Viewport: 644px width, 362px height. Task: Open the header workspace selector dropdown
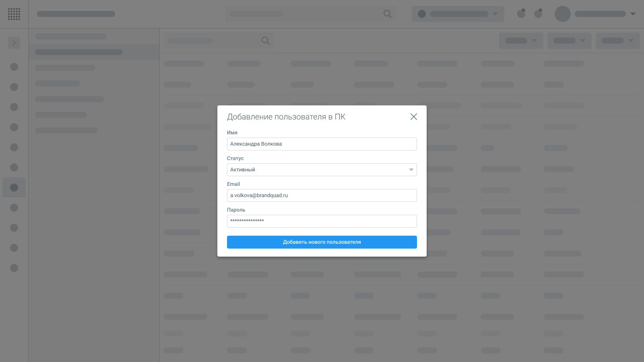458,14
